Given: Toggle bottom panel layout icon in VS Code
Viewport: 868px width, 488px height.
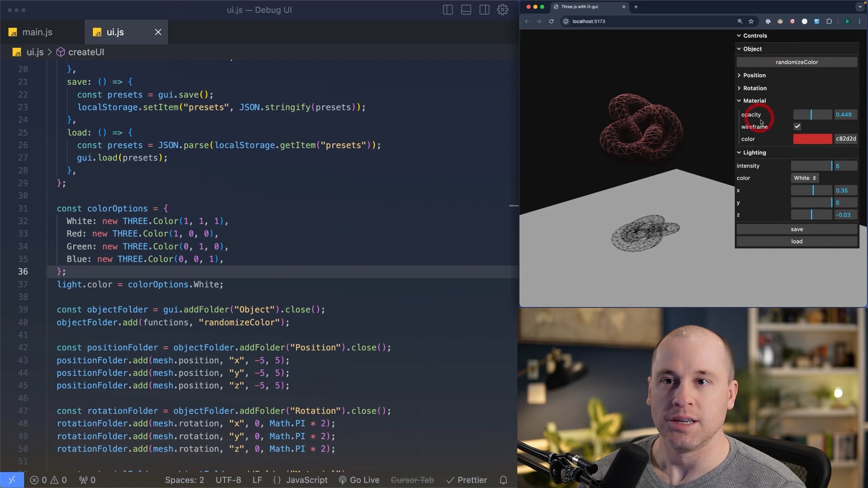Looking at the screenshot, I should pos(466,10).
